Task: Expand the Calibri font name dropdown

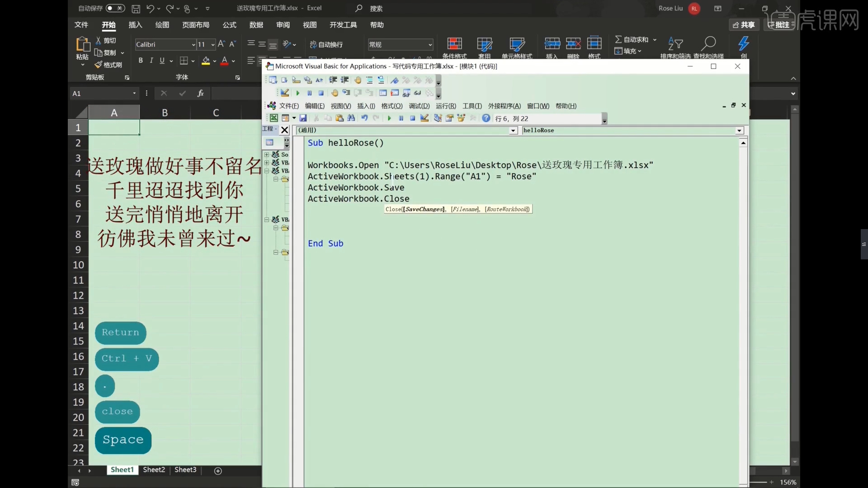Action: point(193,44)
